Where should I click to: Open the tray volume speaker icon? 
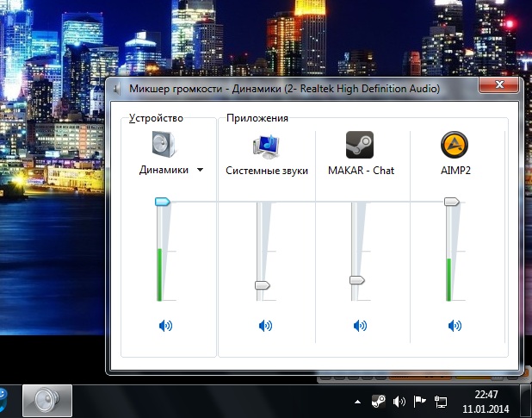tap(399, 402)
